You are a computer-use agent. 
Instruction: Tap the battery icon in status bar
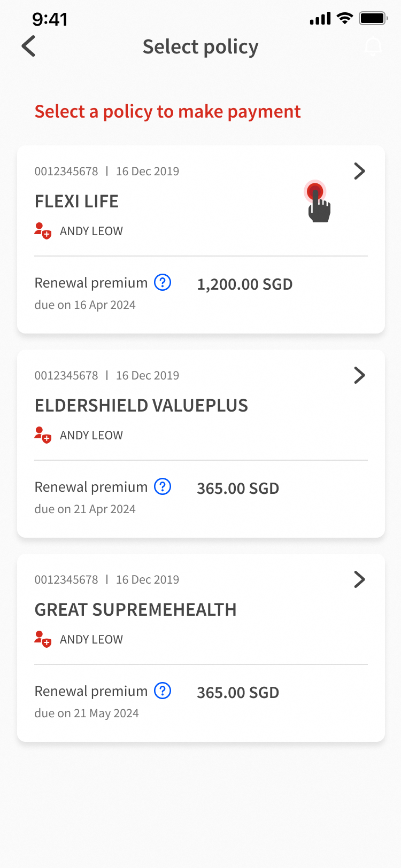click(373, 19)
